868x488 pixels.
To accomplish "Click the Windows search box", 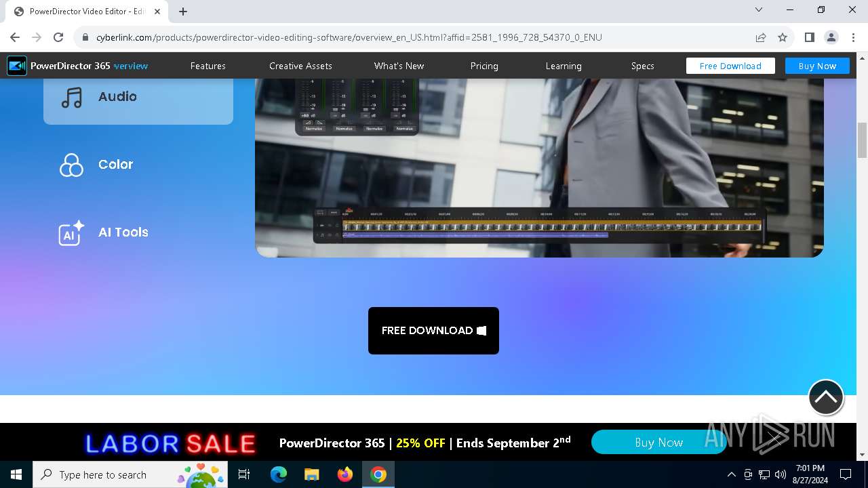I will [130, 474].
